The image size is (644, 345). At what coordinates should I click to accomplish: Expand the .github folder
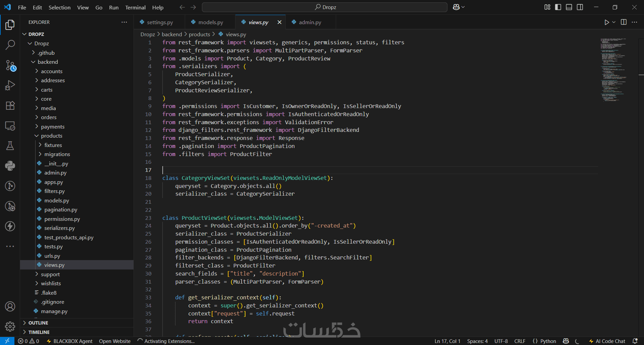pyautogui.click(x=77, y=53)
